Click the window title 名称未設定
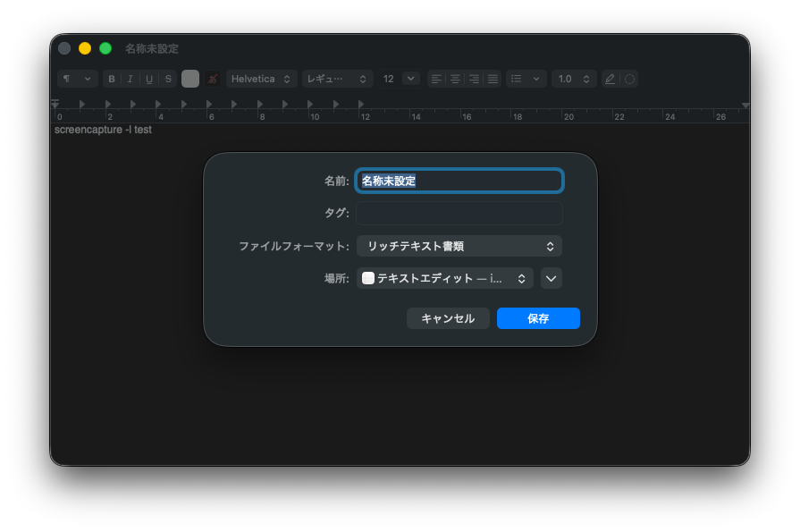 (152, 49)
